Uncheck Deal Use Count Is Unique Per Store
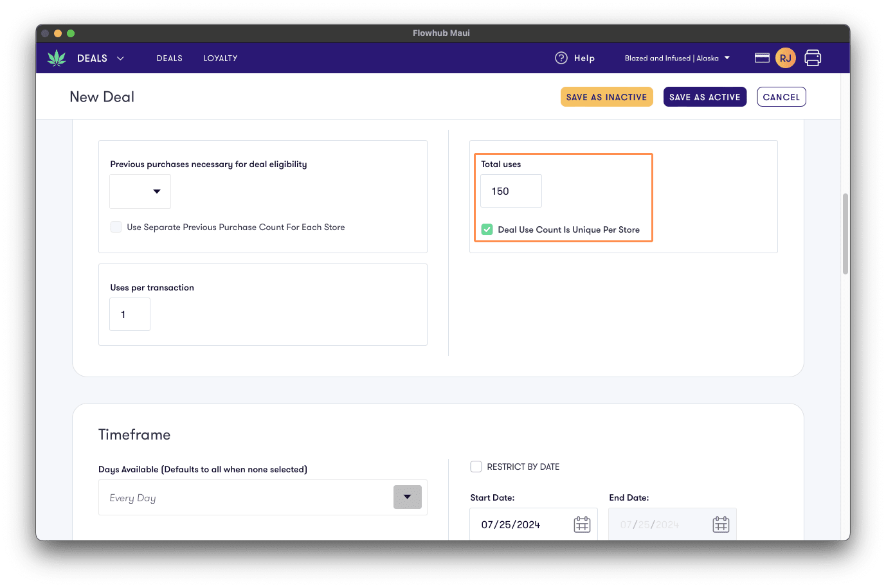The width and height of the screenshot is (886, 588). [x=487, y=229]
